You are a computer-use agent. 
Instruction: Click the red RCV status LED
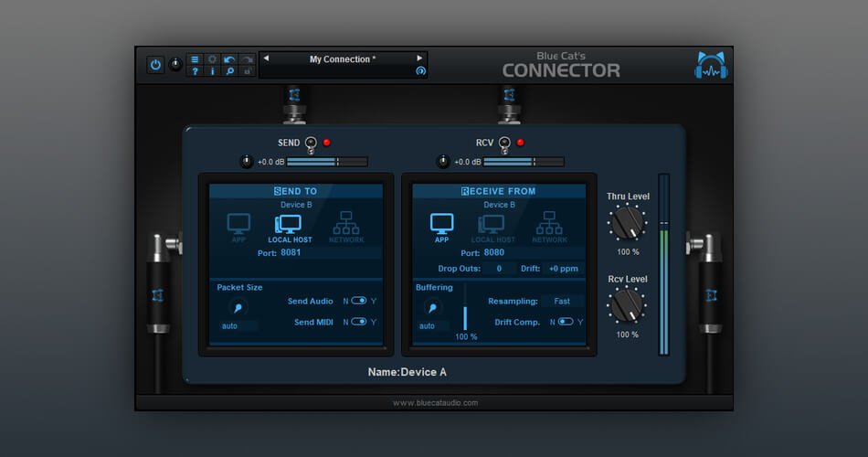[x=521, y=143]
